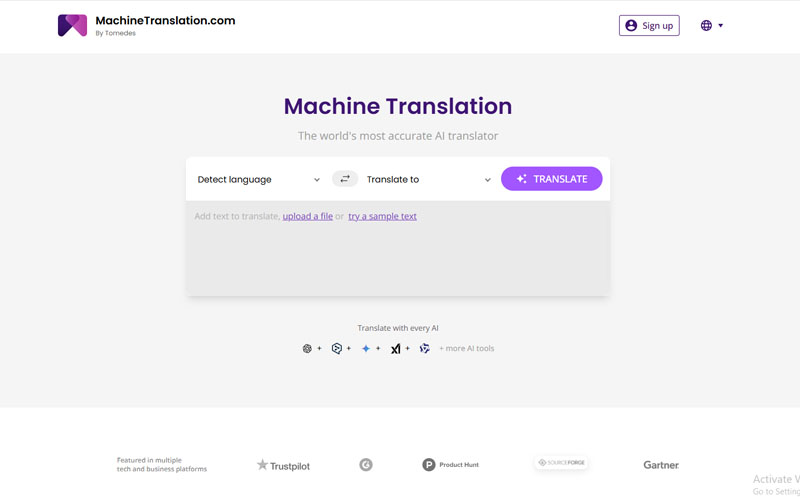Click the Translate with every AI label
800x497 pixels.
click(x=398, y=328)
